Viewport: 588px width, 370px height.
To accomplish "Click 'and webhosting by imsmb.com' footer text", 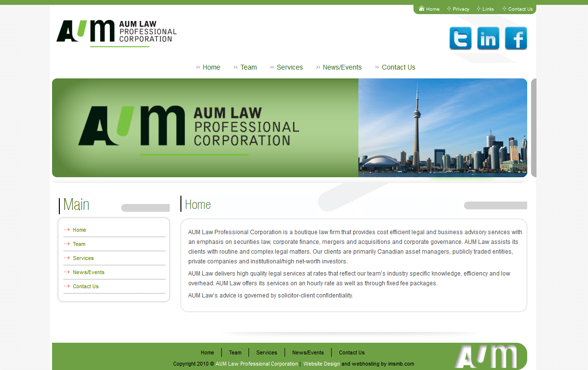I will coord(378,364).
